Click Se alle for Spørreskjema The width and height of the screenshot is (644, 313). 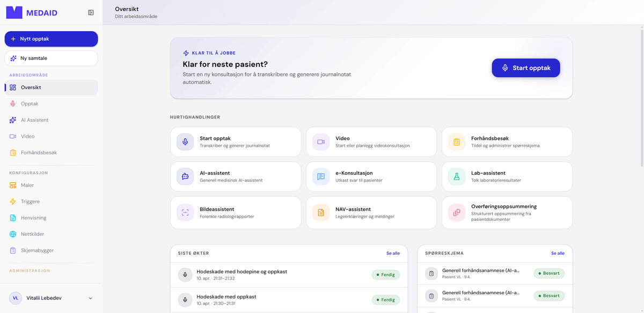point(558,254)
